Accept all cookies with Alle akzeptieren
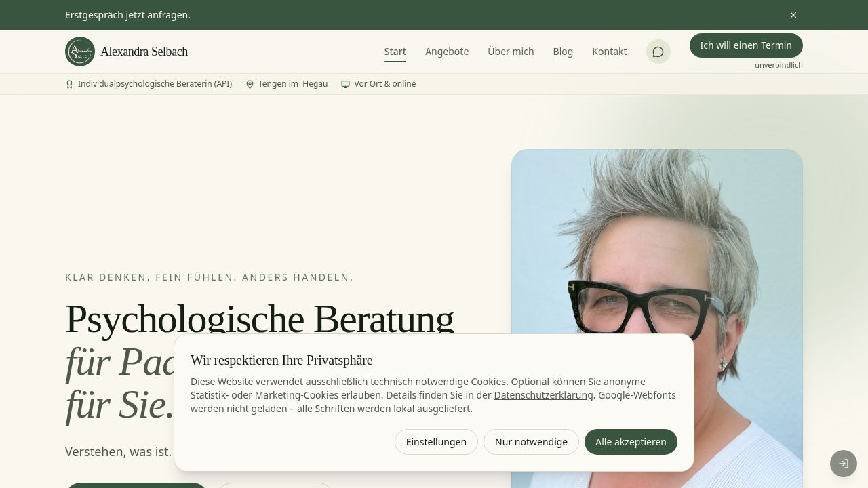 click(x=631, y=442)
